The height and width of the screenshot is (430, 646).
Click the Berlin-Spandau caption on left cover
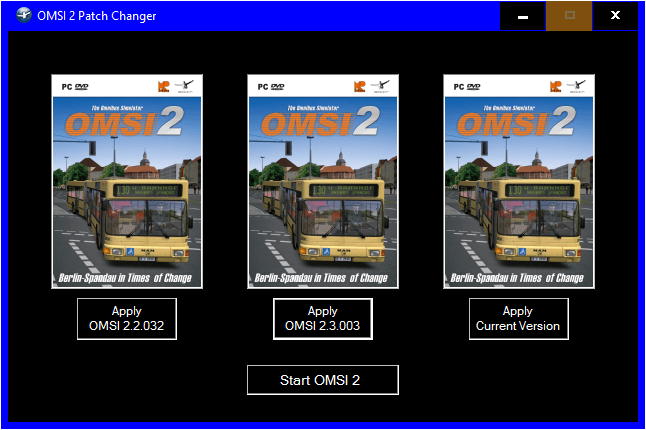tap(127, 277)
